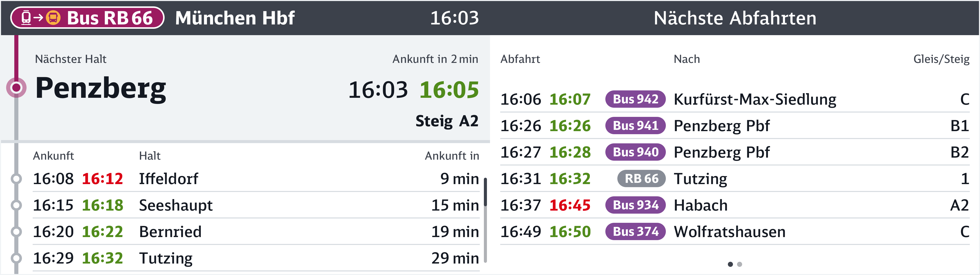Viewport: 980px width, 275px height.
Task: Click the orange bus icon in the header
Action: tap(53, 18)
